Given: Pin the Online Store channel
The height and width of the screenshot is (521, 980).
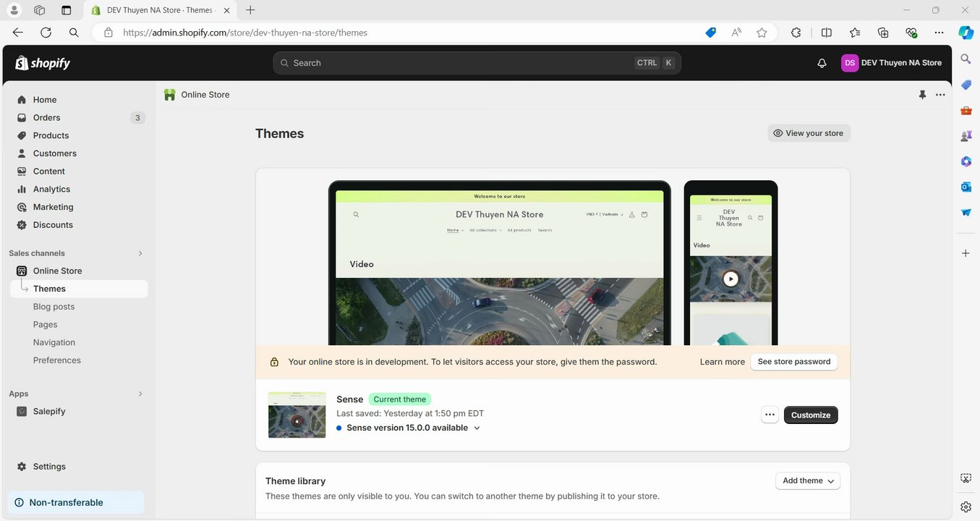Looking at the screenshot, I should (x=922, y=95).
